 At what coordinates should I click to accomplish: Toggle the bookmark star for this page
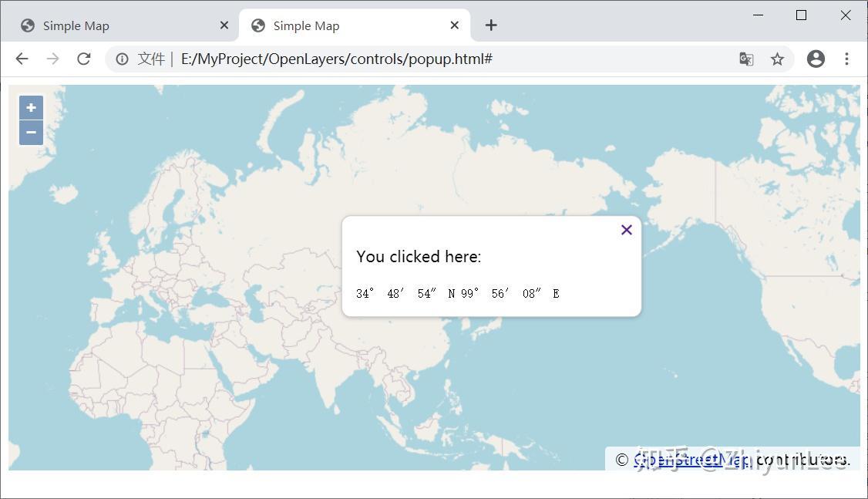779,59
